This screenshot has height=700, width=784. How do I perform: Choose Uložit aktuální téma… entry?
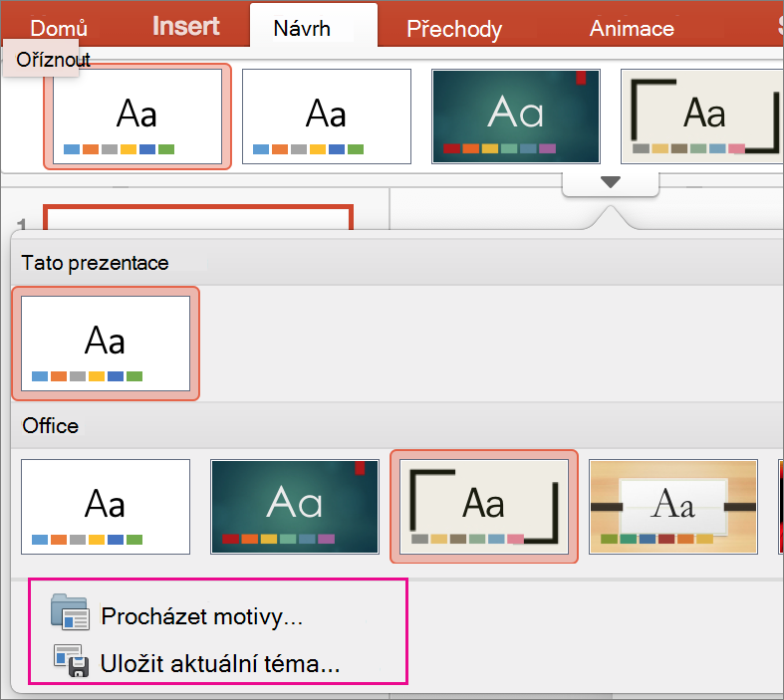point(220,664)
